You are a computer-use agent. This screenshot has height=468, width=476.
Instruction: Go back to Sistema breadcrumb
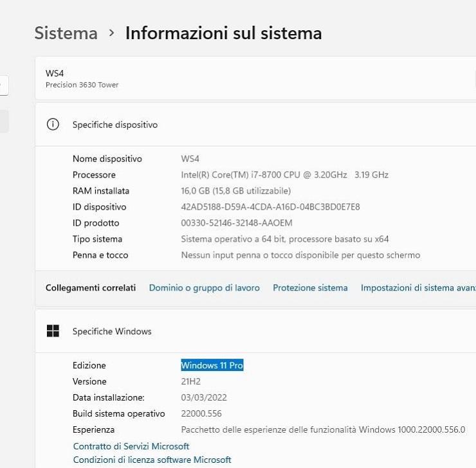click(66, 33)
